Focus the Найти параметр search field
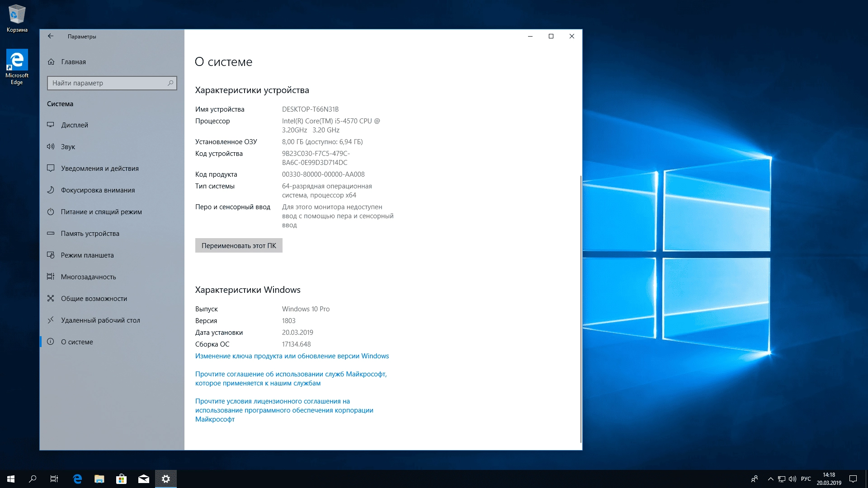868x488 pixels. (112, 83)
